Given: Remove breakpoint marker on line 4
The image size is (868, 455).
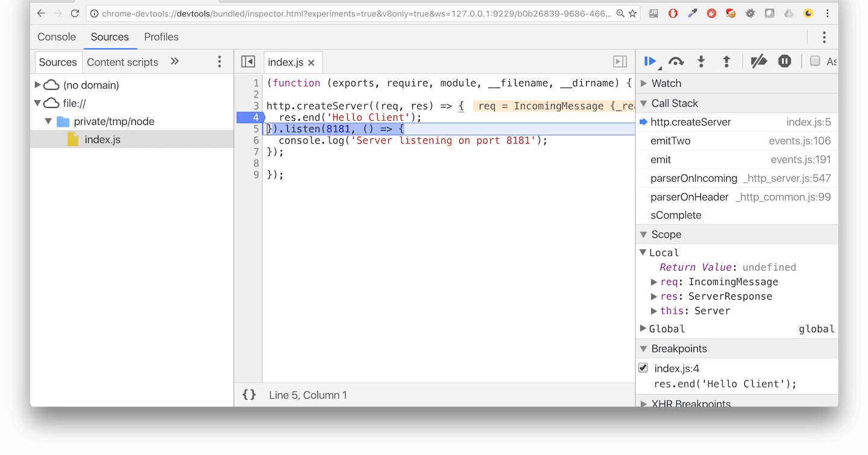Looking at the screenshot, I should (x=249, y=117).
